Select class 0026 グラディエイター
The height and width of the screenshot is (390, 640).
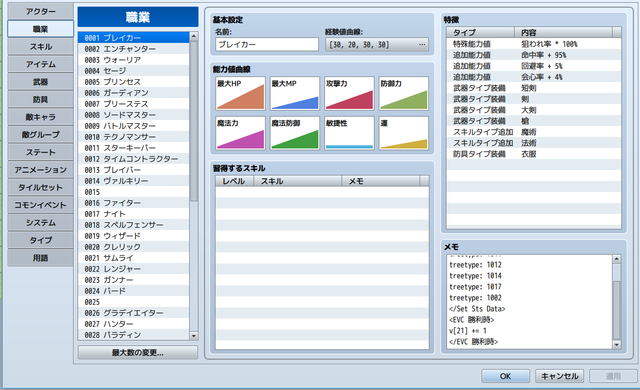pyautogui.click(x=133, y=313)
